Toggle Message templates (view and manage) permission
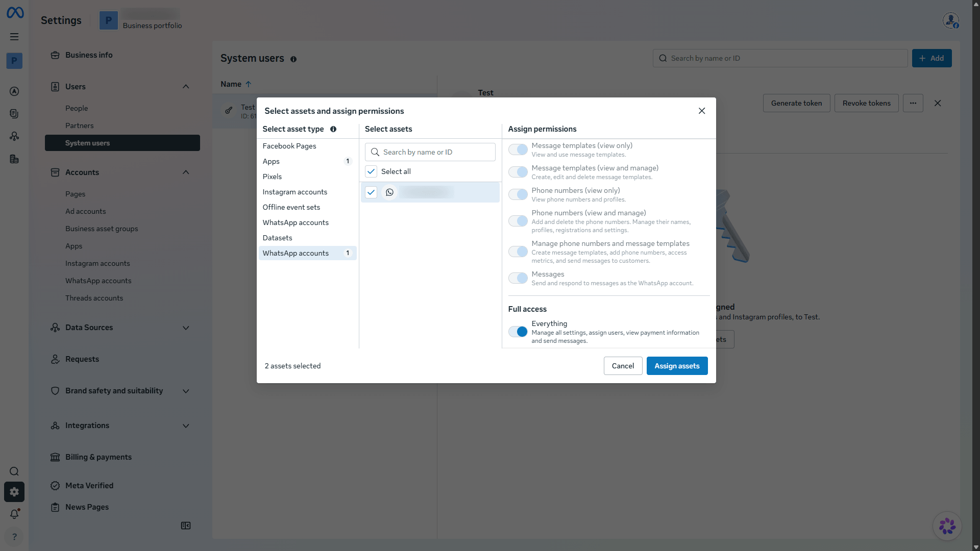Screen dimensions: 980x551 click(518, 172)
